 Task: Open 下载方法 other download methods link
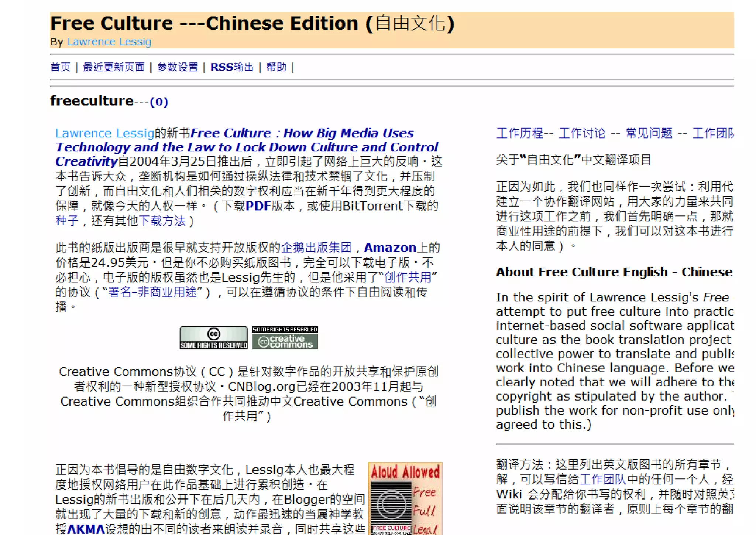click(162, 221)
